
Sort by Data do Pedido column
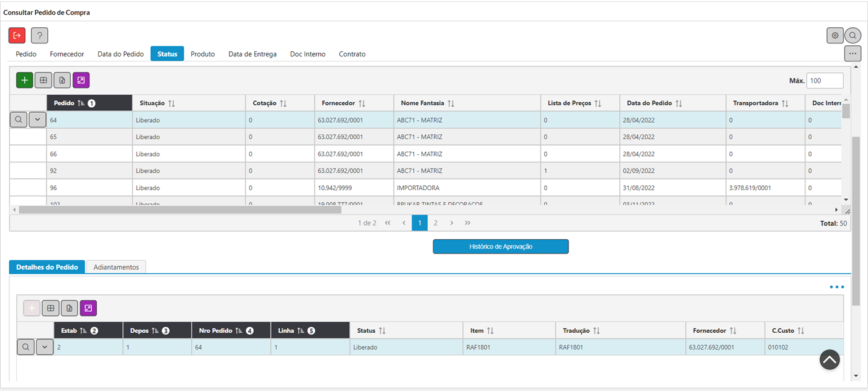pyautogui.click(x=673, y=103)
